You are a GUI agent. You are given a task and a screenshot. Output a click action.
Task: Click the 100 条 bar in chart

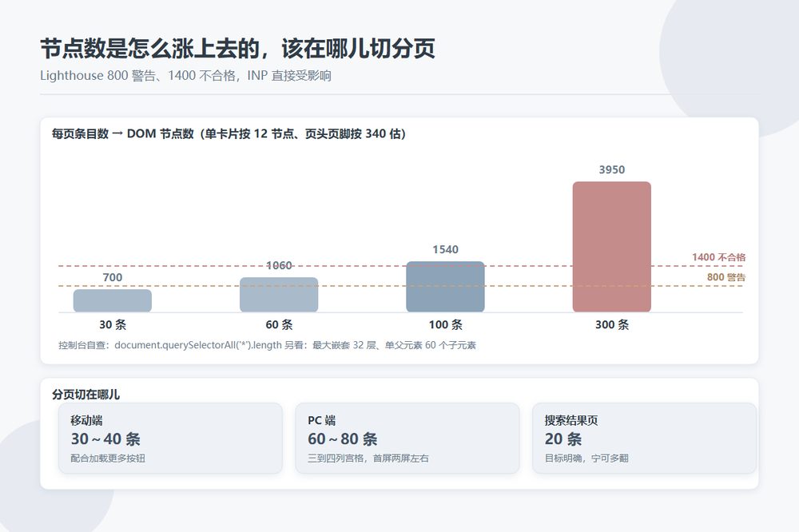tap(445, 287)
